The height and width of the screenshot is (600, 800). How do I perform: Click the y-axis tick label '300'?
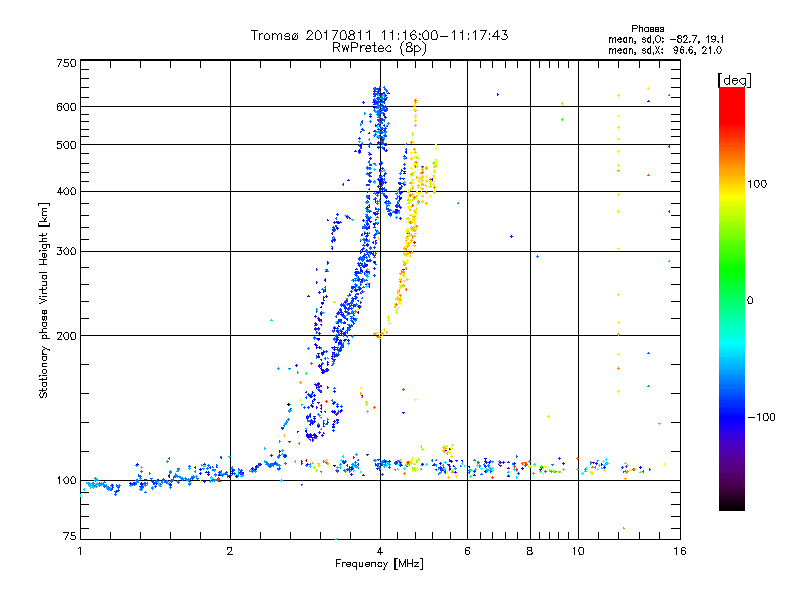66,252
